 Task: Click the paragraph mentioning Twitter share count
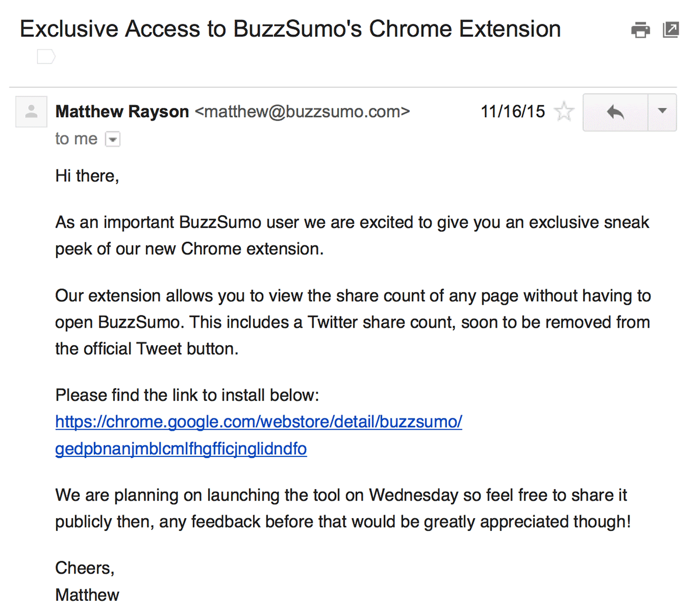352,322
